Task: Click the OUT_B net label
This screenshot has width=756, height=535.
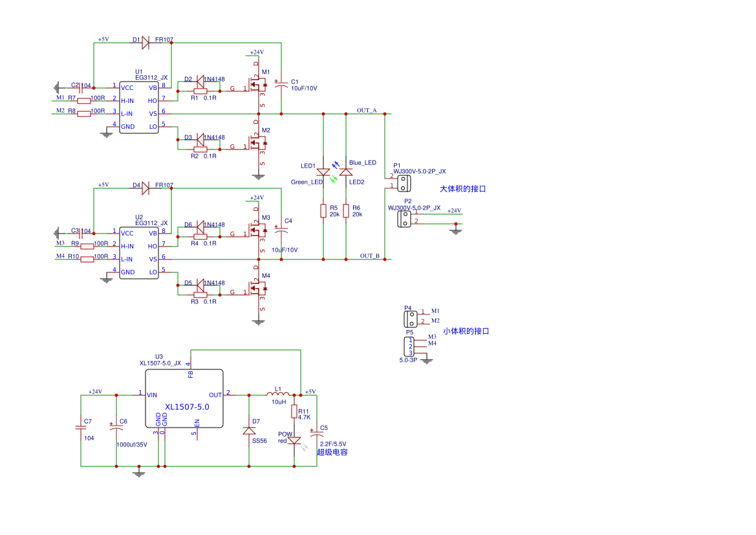Action: click(369, 256)
